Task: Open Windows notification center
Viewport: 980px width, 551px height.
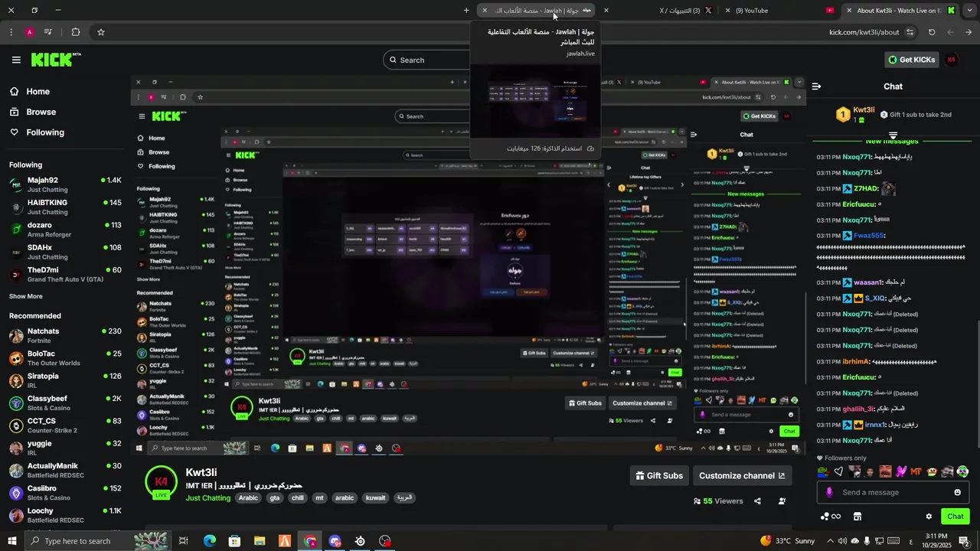Action: tap(964, 541)
